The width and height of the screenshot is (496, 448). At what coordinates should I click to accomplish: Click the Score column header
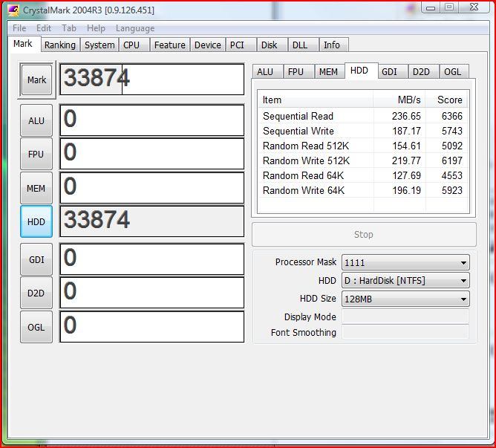[x=447, y=100]
